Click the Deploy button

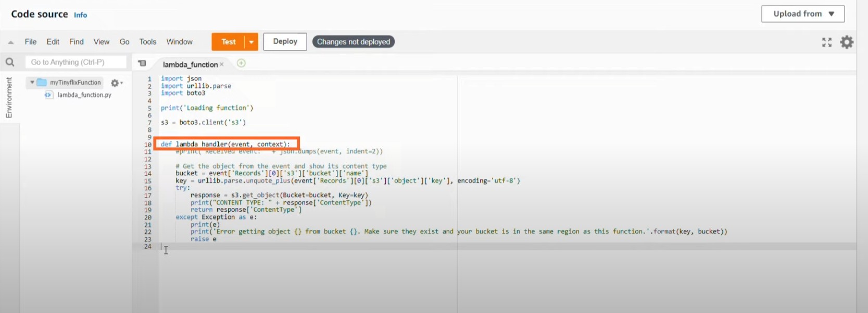[x=285, y=42]
